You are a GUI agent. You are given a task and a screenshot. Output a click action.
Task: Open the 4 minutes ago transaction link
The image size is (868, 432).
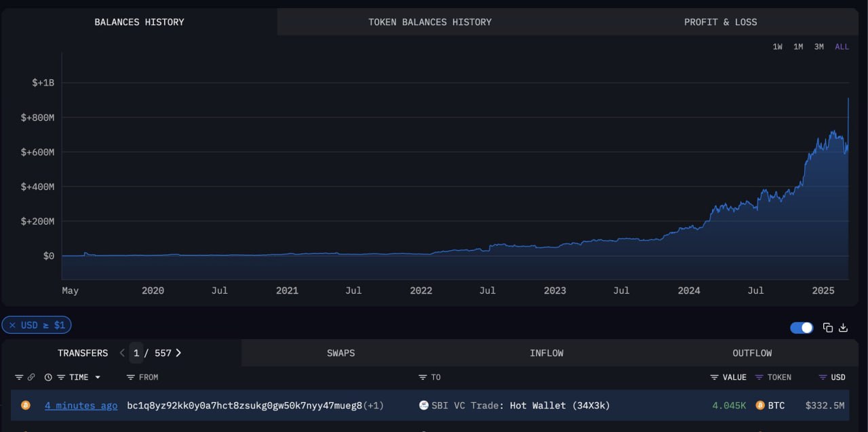pos(81,406)
